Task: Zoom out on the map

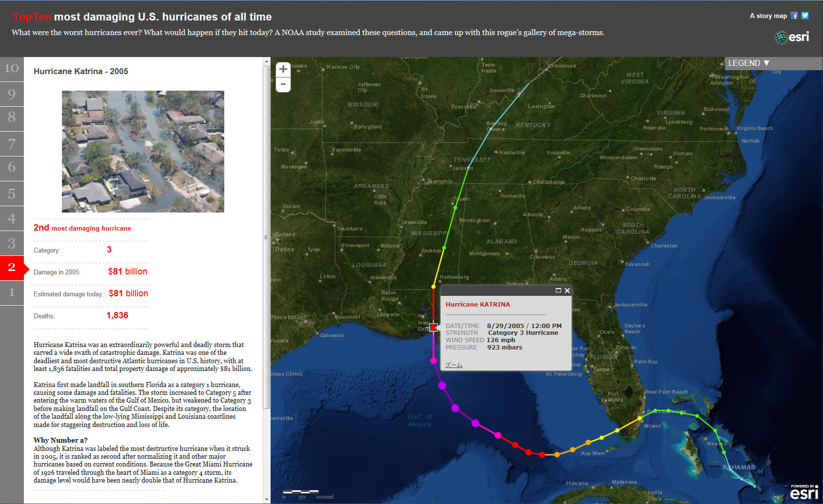Action: [x=283, y=84]
